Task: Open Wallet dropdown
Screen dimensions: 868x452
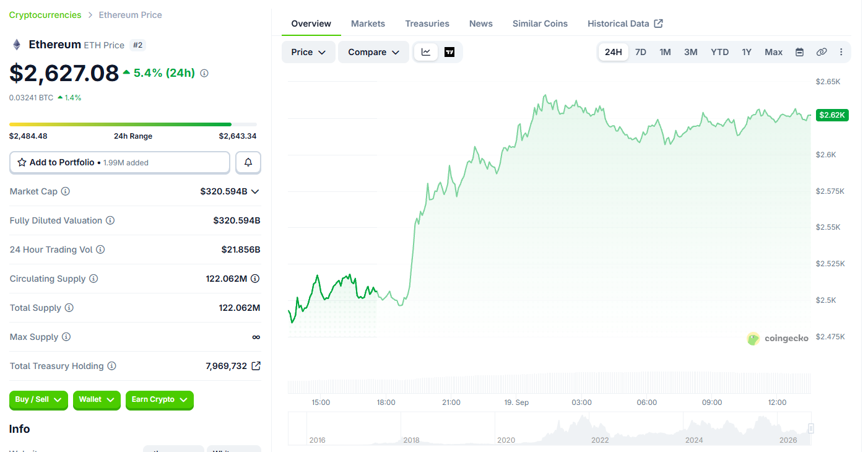Action: (x=97, y=400)
